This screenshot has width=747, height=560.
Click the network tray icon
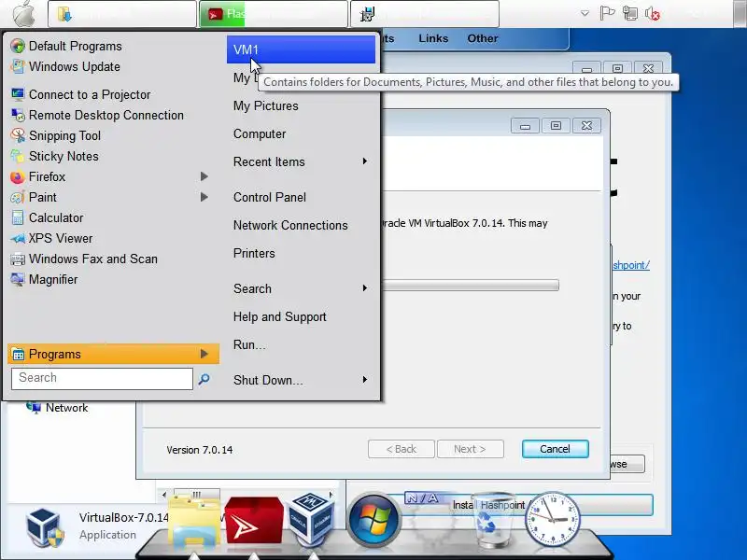point(629,13)
